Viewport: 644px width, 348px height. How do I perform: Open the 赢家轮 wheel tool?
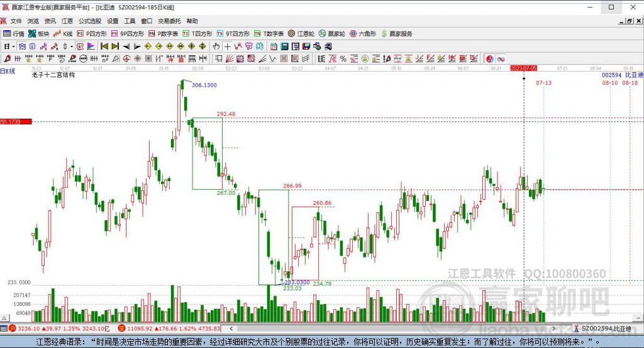332,34
